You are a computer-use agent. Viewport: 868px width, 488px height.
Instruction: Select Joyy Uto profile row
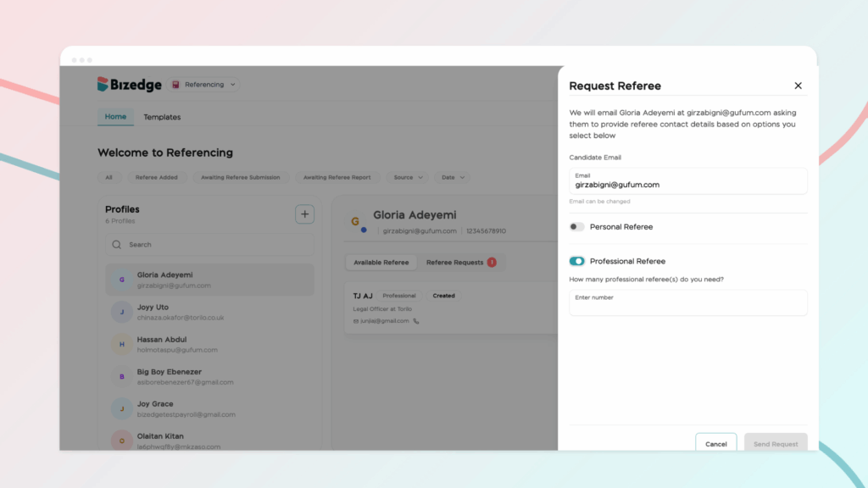coord(210,312)
